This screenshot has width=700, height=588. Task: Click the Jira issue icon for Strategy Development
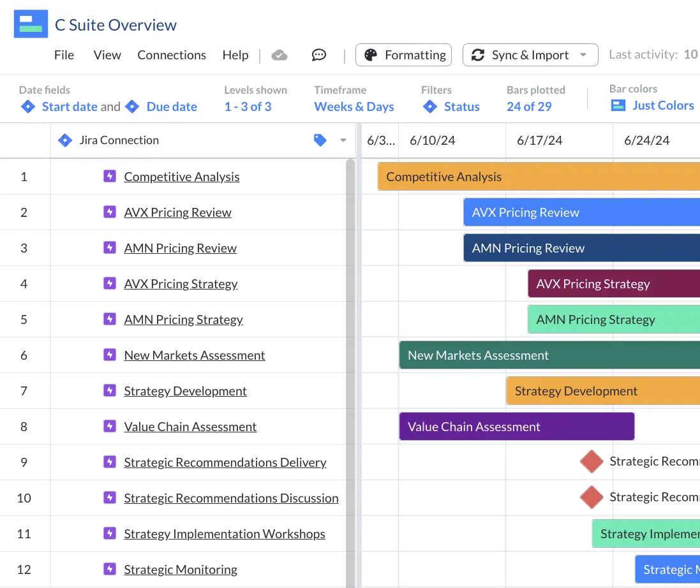pos(110,390)
